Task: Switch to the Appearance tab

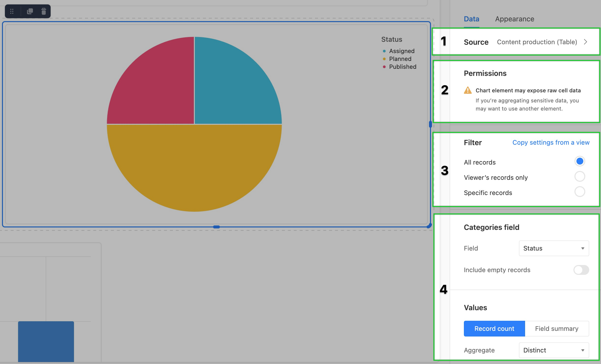Action: coord(515,19)
